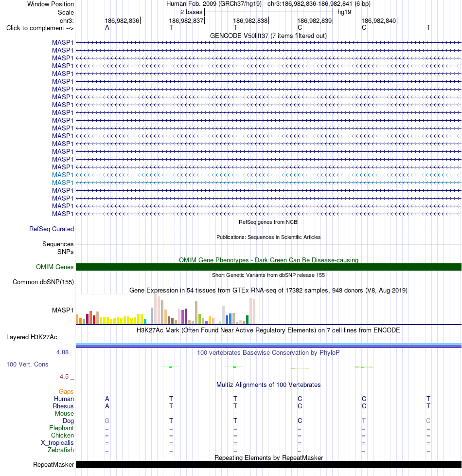Viewport: 462px width, 476px height.
Task: Open Repeating Elements by RepeatMasker title
Action: click(268, 458)
